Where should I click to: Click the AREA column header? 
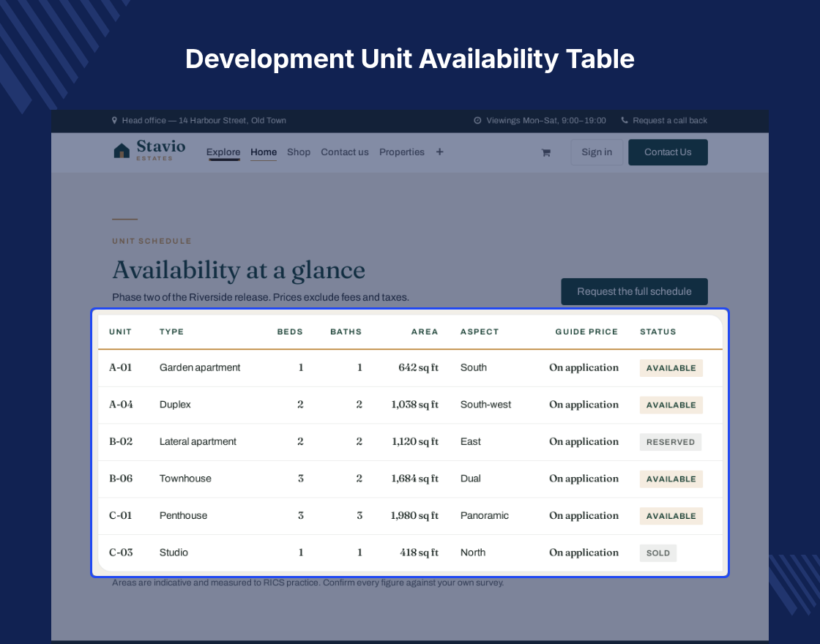coord(425,332)
